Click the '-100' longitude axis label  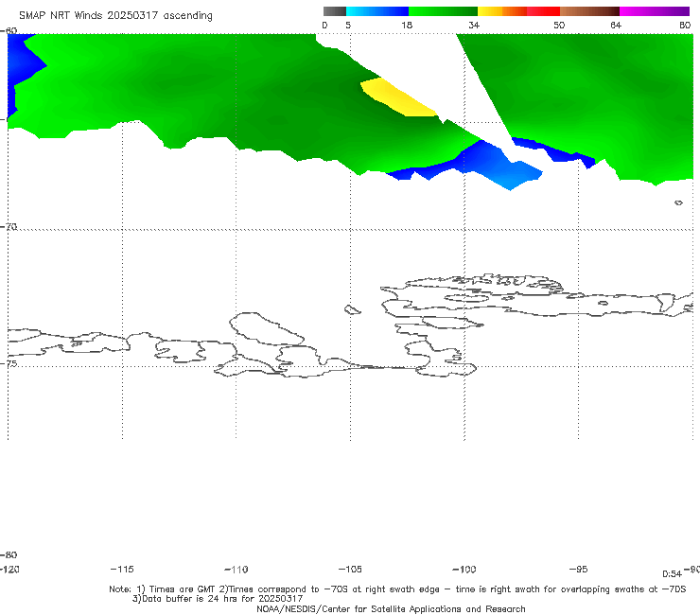(464, 569)
